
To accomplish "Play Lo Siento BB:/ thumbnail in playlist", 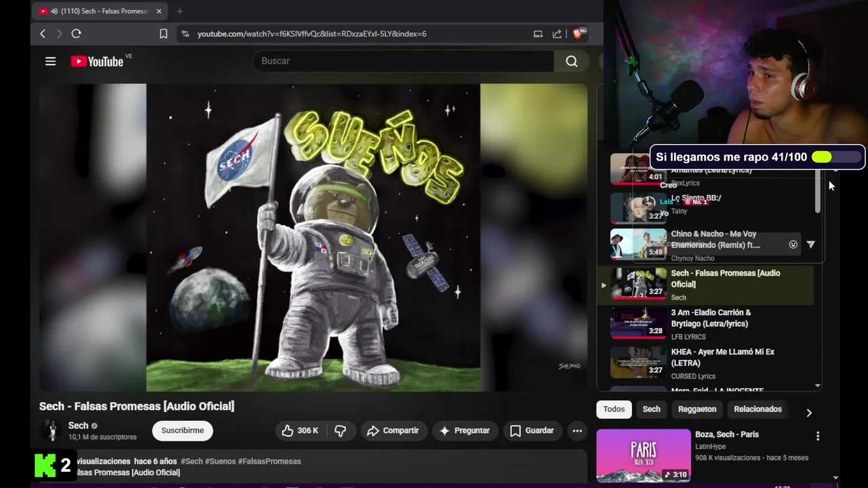I will [638, 208].
